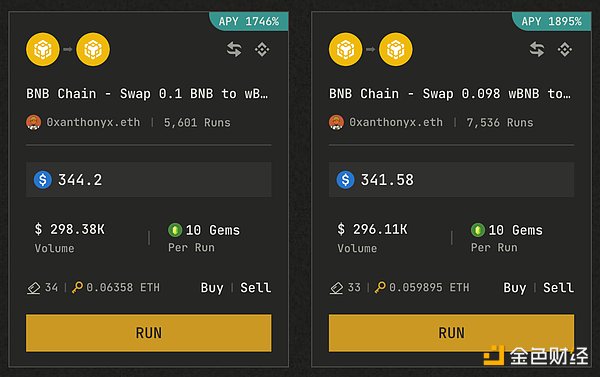Click the swap arrows icon on left card

pos(234,49)
